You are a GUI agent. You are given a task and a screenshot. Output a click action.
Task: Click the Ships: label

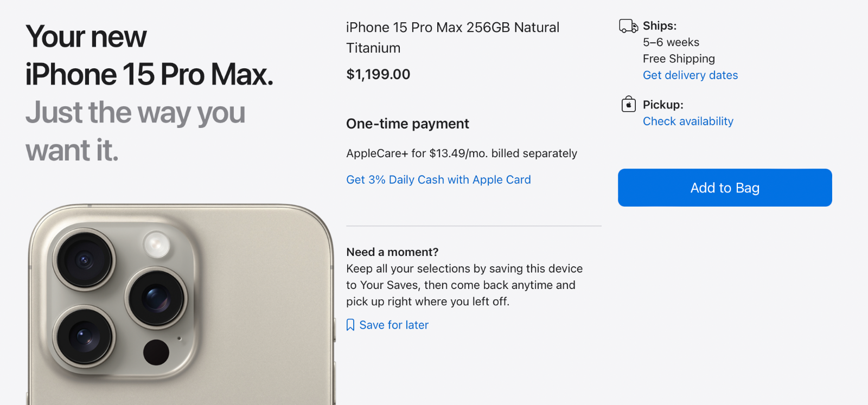(660, 25)
